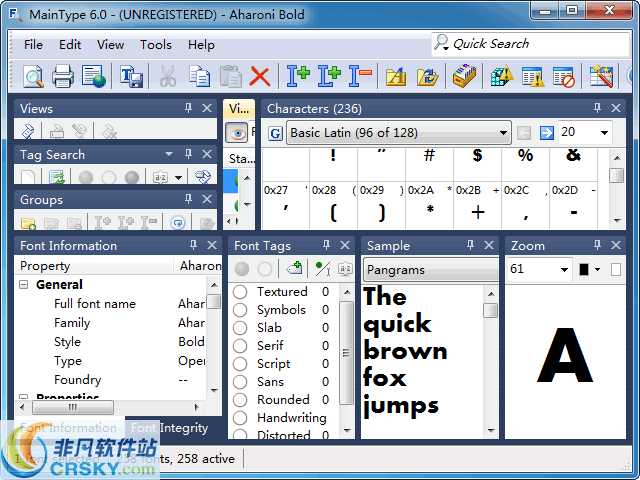Select the Textured tag radio button
Image resolution: width=640 pixels, height=480 pixels.
tap(240, 292)
